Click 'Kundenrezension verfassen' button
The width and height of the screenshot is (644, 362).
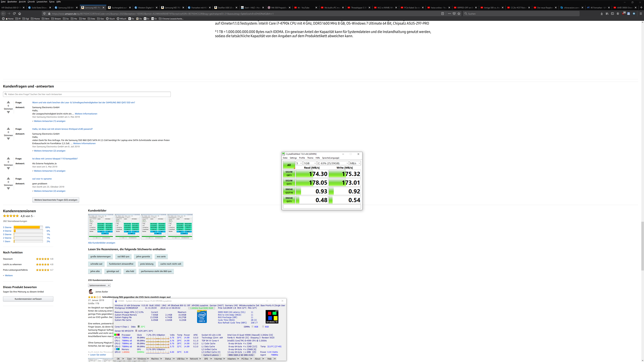click(28, 299)
